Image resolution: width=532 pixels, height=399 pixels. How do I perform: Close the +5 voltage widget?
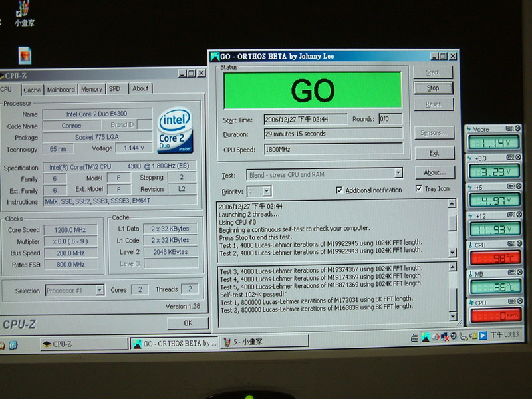coord(519,186)
